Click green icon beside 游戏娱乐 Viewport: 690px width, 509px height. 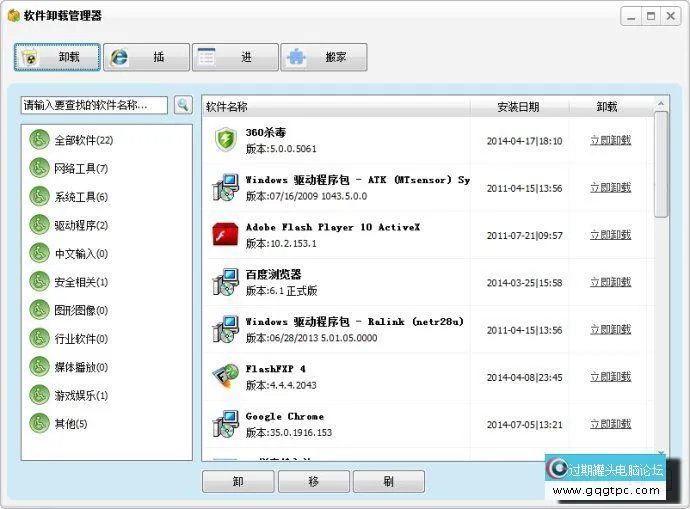(39, 395)
